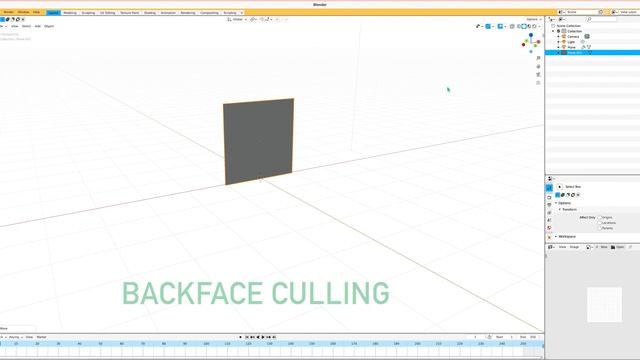
Task: Toggle the camera view icon
Action: [538, 75]
